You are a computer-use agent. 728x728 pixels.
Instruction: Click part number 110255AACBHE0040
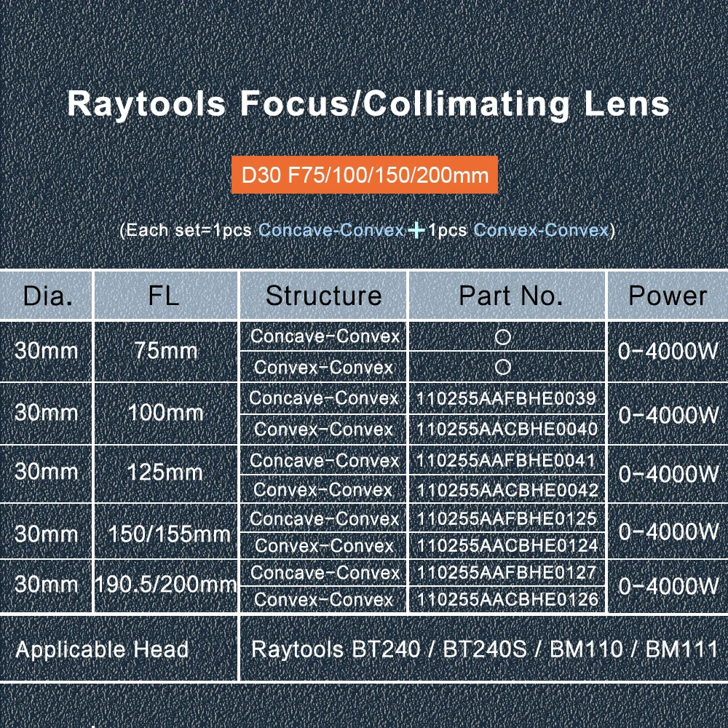tap(507, 429)
